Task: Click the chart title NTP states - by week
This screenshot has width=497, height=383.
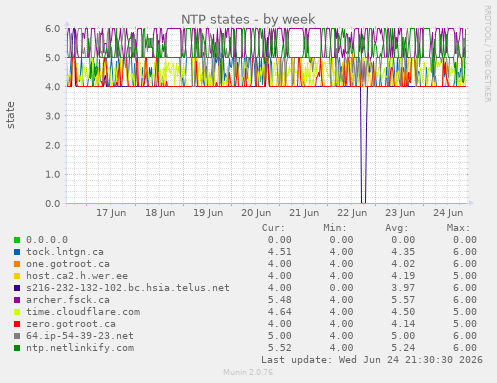Action: pyautogui.click(x=248, y=19)
